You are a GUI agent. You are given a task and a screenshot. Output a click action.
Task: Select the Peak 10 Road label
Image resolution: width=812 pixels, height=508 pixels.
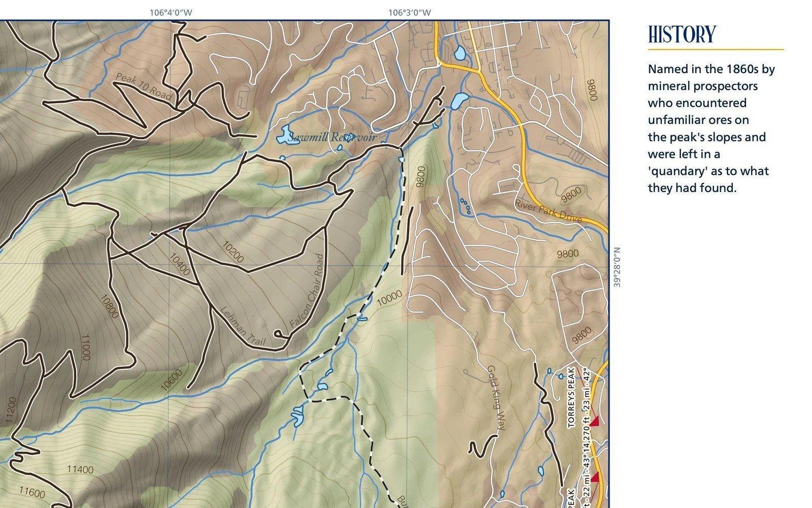(x=144, y=86)
